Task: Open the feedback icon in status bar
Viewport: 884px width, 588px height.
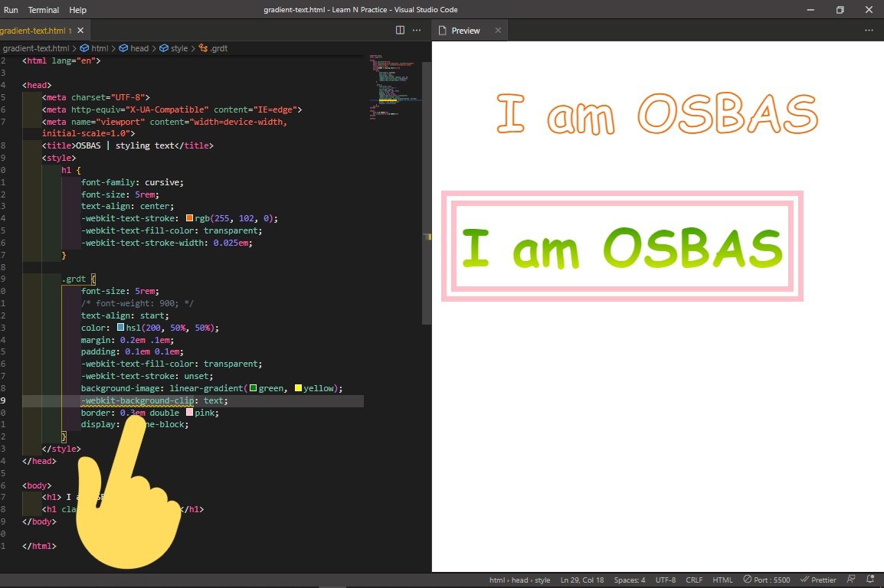Action: click(x=851, y=580)
